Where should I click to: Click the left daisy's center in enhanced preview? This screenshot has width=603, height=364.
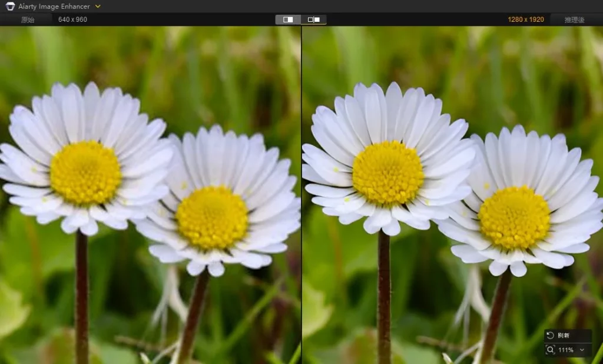[387, 173]
